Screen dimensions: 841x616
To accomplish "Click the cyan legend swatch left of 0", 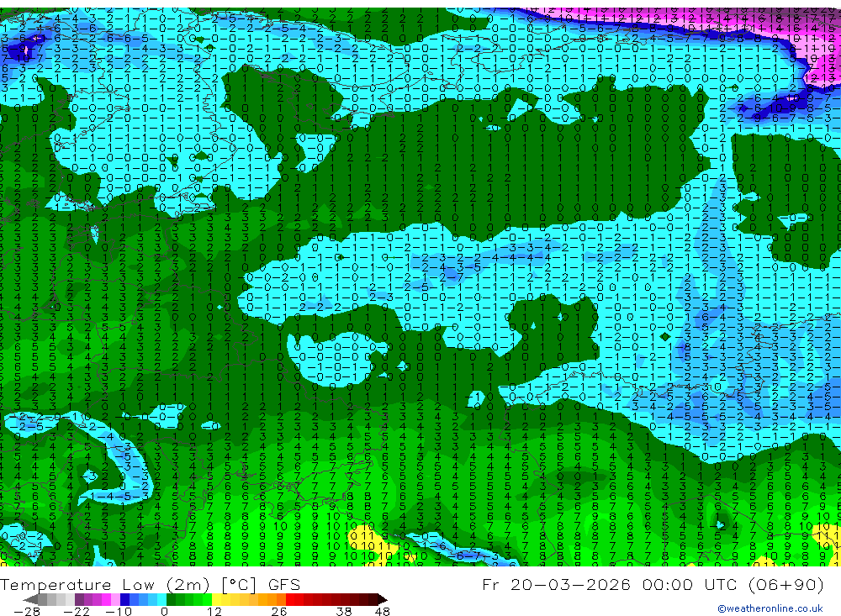I will click(x=161, y=599).
